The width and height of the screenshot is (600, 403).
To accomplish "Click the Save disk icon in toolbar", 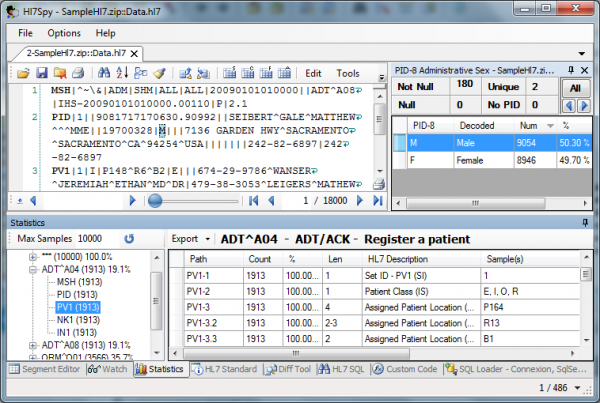I will click(42, 73).
